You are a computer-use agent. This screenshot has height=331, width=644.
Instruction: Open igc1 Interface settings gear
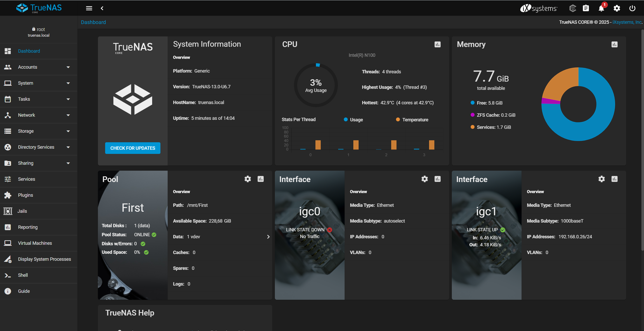(x=601, y=179)
